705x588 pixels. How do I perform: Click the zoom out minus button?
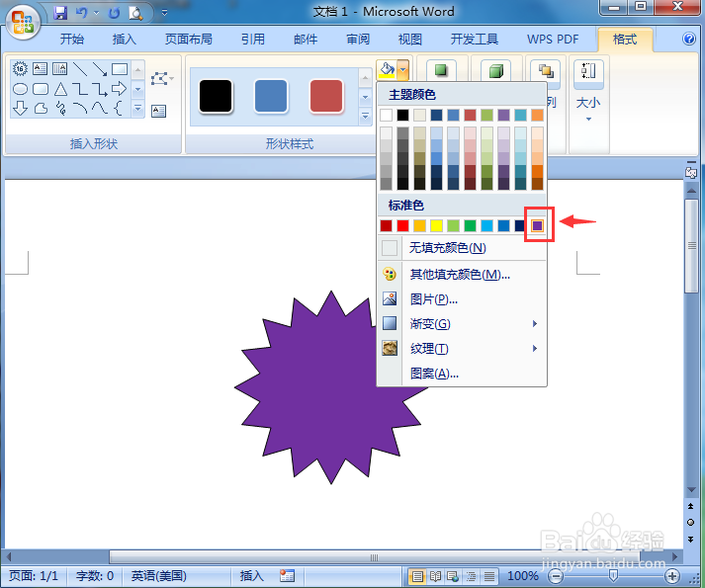[556, 576]
